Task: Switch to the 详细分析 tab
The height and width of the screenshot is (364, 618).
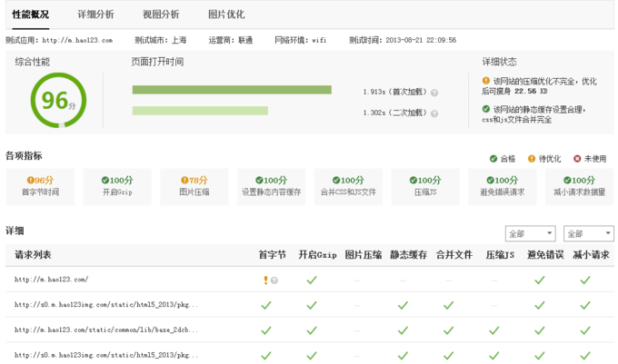Action: 95,15
